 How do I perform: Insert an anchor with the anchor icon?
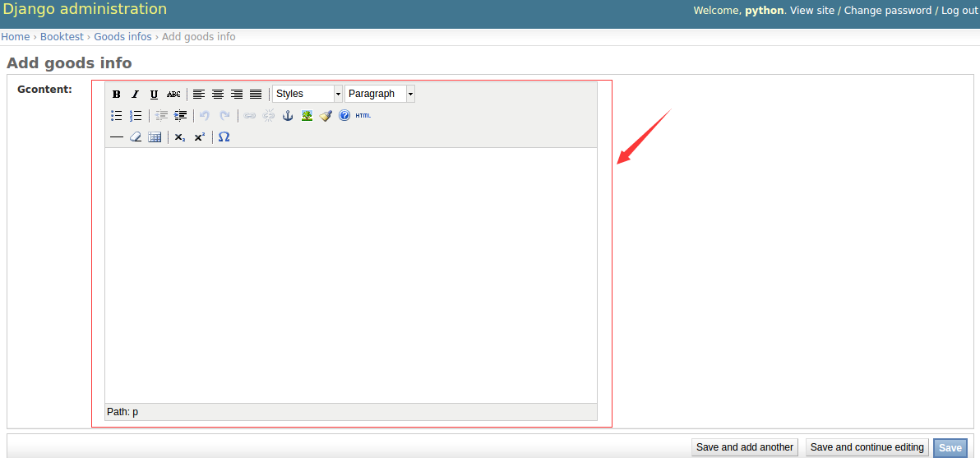pos(288,116)
